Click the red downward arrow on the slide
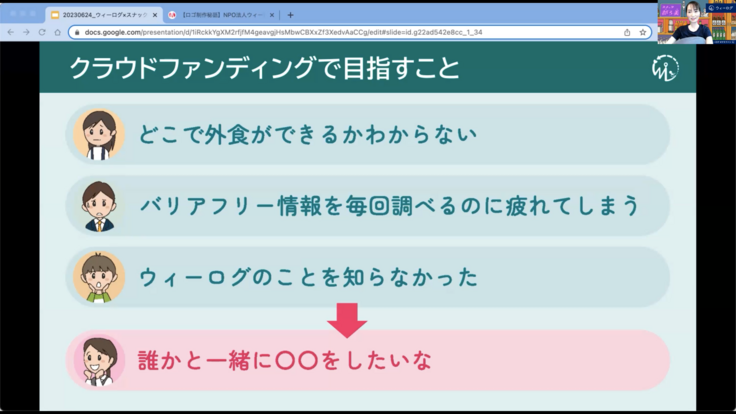736x414 pixels. point(347,321)
